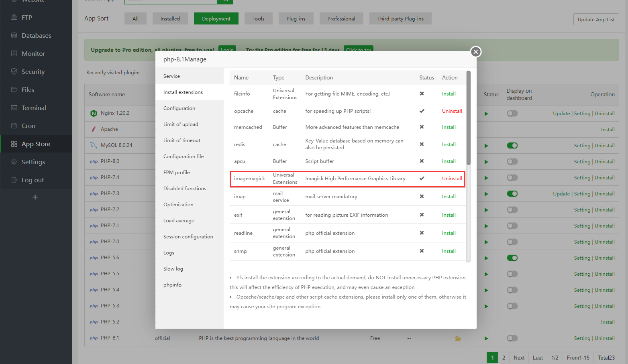Disable dashboard display for MySQL 8.0.24
The image size is (628, 364).
point(512,145)
